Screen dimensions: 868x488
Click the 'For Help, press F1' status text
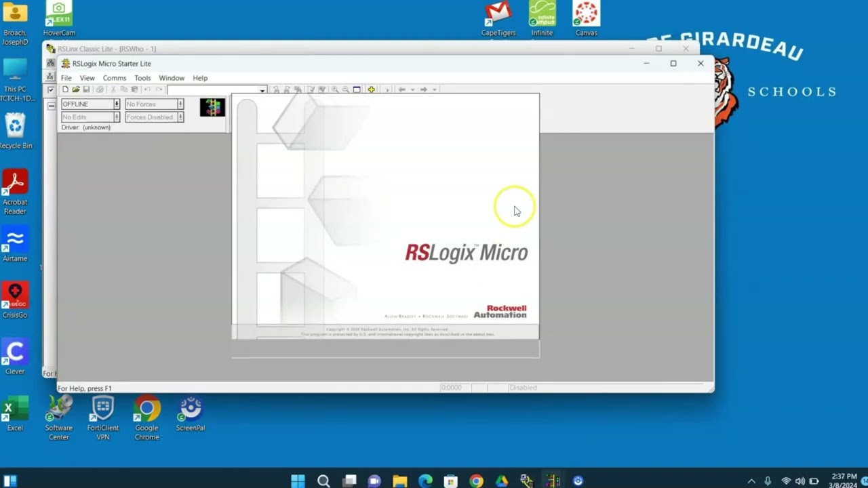click(85, 388)
